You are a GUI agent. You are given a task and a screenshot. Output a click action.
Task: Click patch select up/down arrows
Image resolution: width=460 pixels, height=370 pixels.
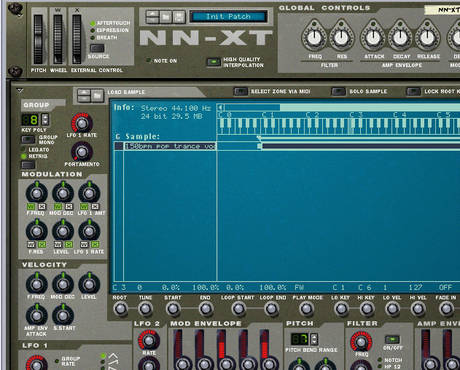coord(152,17)
